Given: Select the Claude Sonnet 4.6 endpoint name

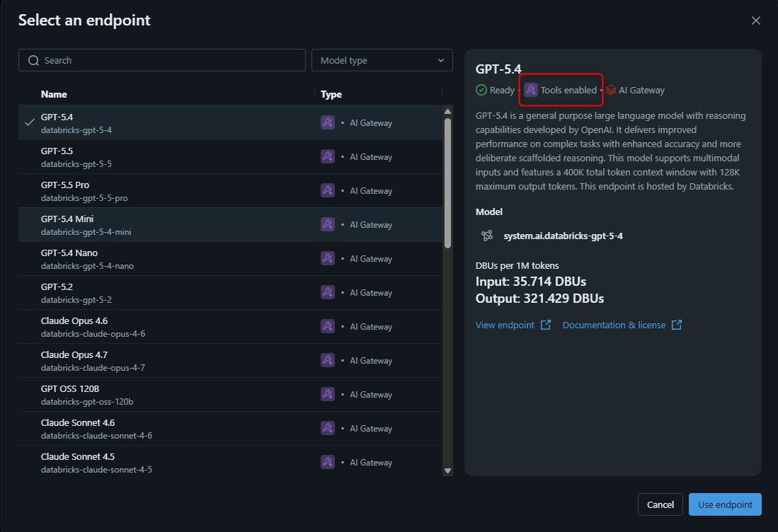Looking at the screenshot, I should tap(77, 422).
